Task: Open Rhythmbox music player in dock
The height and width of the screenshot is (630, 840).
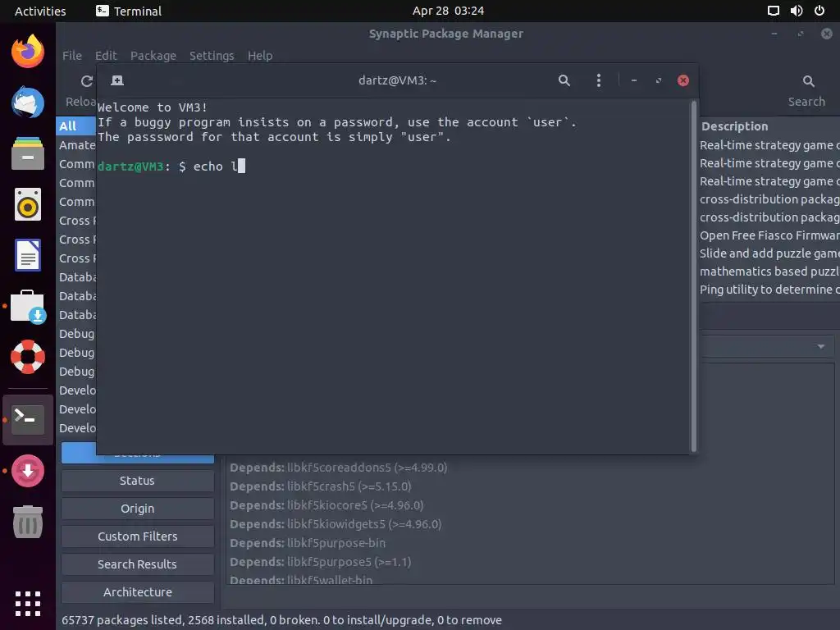Action: click(x=28, y=204)
